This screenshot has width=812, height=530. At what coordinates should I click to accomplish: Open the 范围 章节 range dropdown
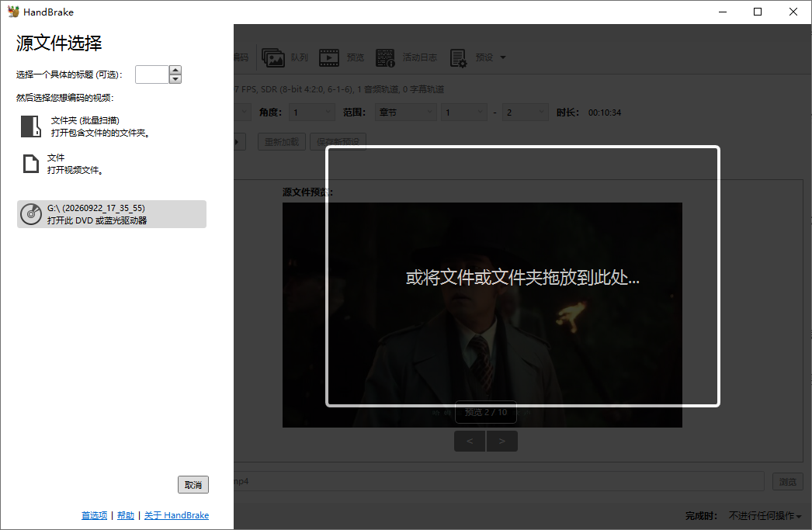click(405, 113)
